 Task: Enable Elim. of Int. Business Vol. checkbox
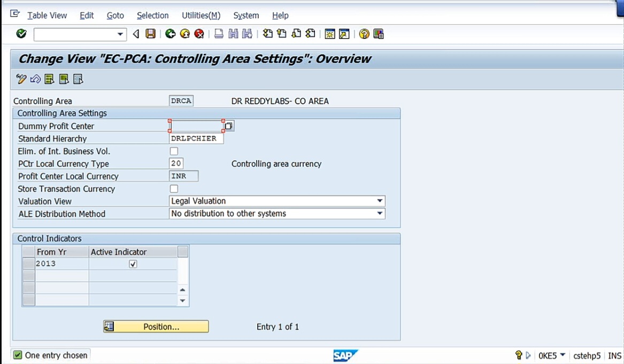pos(174,151)
